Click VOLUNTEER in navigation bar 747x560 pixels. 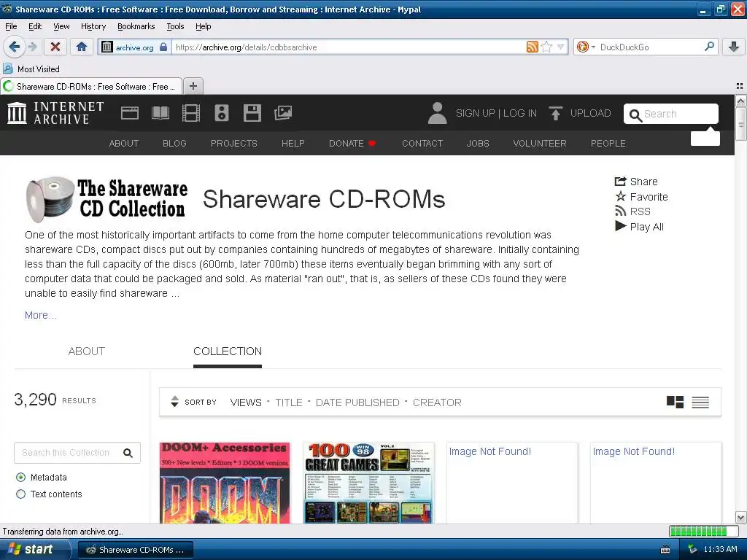click(x=540, y=144)
